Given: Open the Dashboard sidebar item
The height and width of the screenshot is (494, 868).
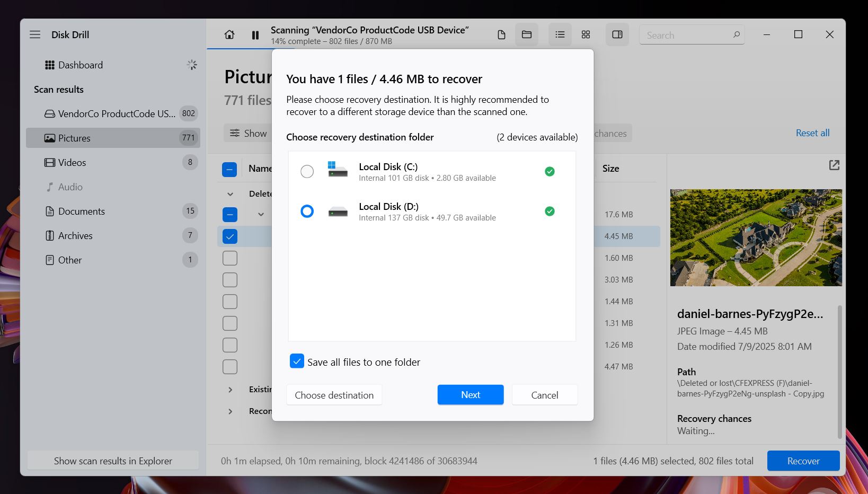Looking at the screenshot, I should [x=113, y=65].
